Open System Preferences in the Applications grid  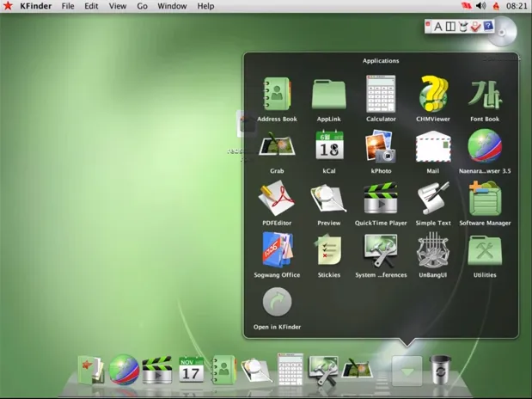[x=381, y=250]
